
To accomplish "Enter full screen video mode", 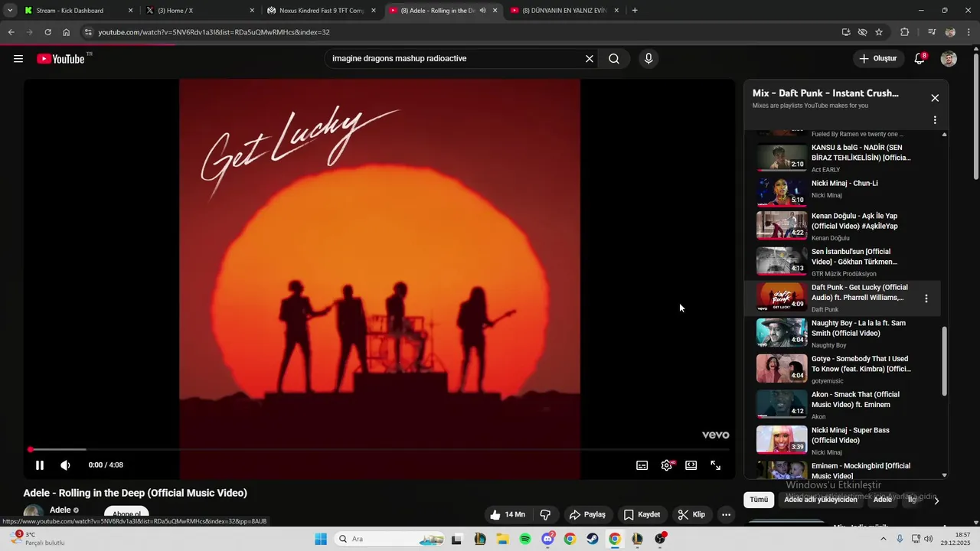I will point(716,465).
